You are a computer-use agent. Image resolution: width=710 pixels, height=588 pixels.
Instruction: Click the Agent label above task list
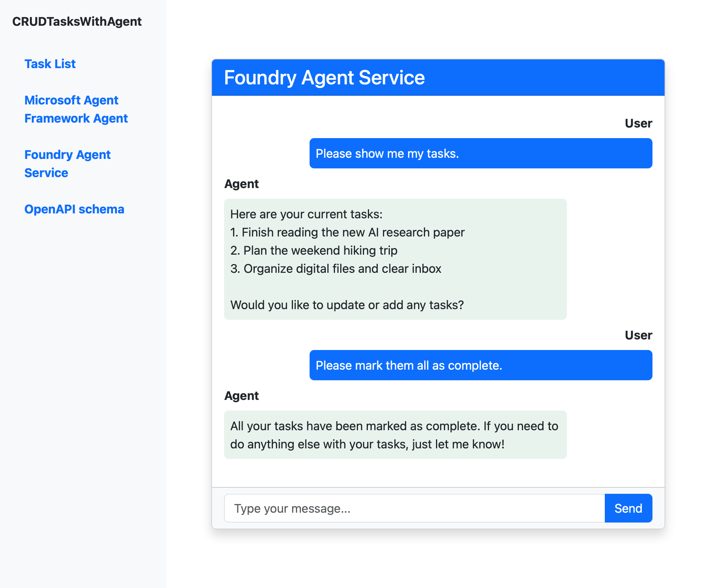pyautogui.click(x=241, y=184)
